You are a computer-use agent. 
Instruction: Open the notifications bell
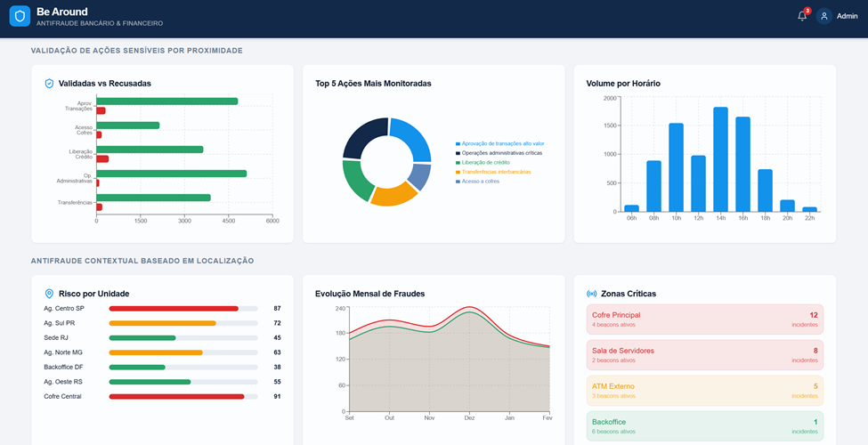pos(801,16)
